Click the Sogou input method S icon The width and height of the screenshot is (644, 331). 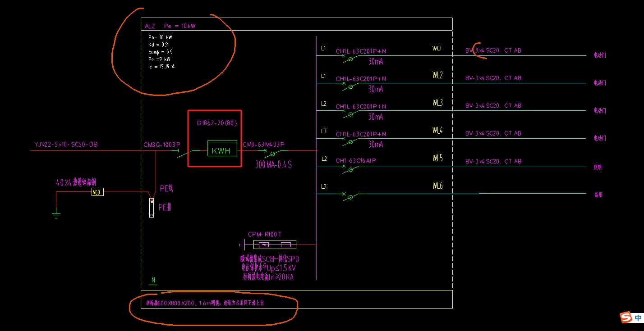626,318
